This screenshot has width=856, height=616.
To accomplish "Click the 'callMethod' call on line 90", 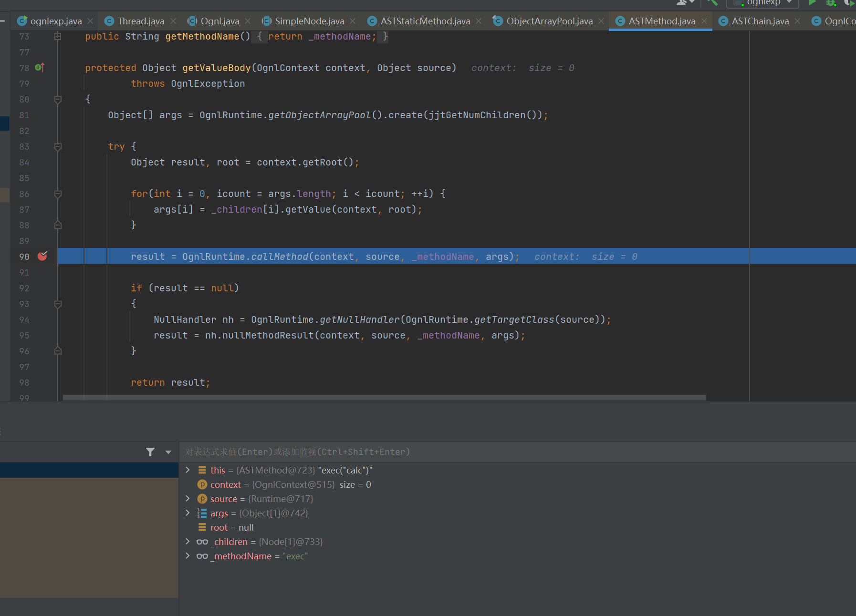I will pos(280,257).
